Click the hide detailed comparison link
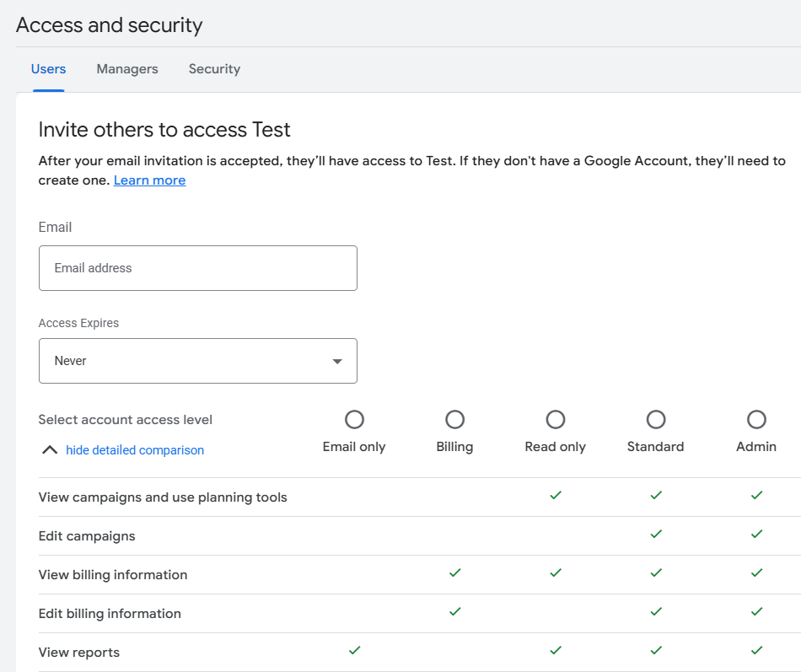 (x=135, y=449)
